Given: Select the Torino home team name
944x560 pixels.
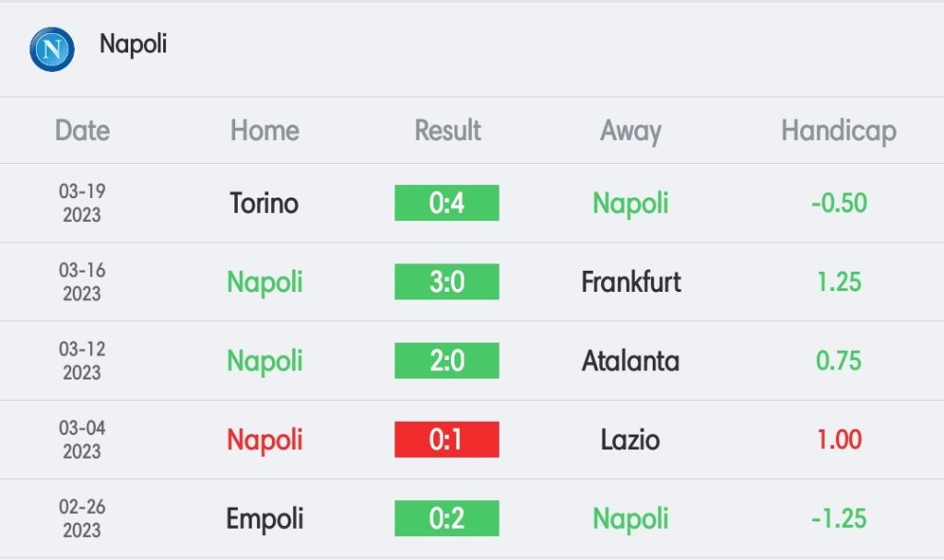Looking at the screenshot, I should [265, 204].
